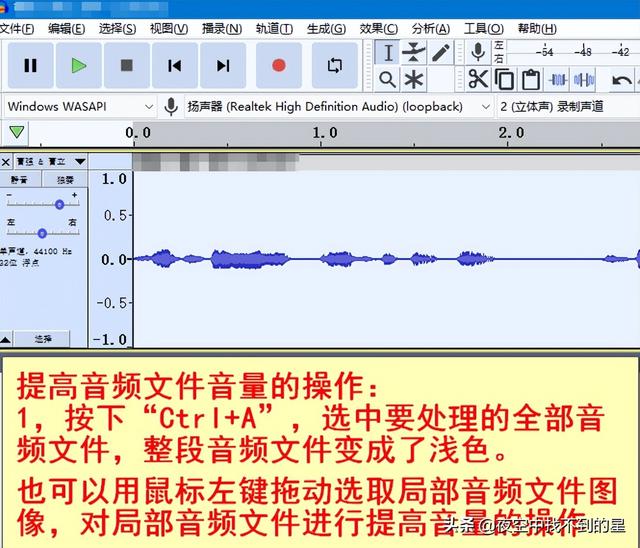The height and width of the screenshot is (548, 640).
Task: Stop playback with the Stop button
Action: pyautogui.click(x=127, y=65)
